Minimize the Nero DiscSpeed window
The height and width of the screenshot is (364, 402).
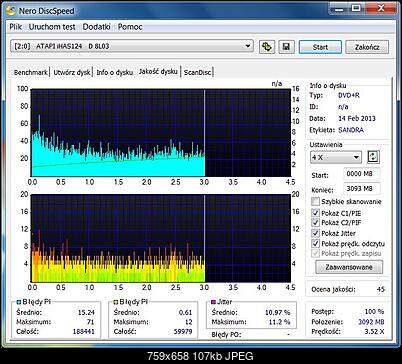[339, 8]
